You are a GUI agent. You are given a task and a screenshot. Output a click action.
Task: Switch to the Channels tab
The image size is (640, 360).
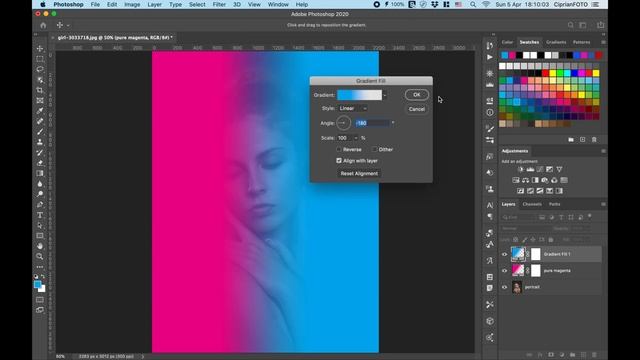(532, 204)
